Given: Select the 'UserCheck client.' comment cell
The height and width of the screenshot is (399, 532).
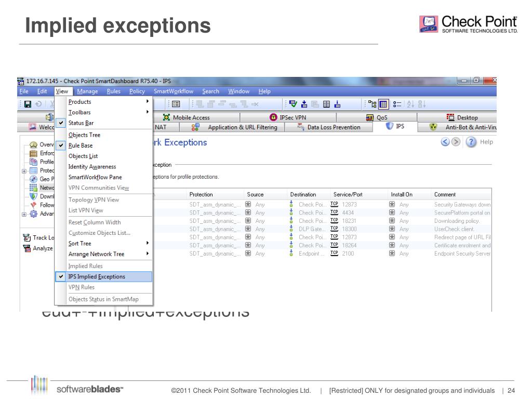Looking at the screenshot, I should 454,229.
